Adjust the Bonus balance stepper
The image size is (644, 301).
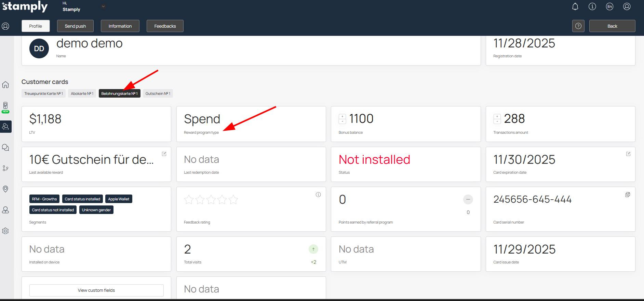tap(342, 119)
